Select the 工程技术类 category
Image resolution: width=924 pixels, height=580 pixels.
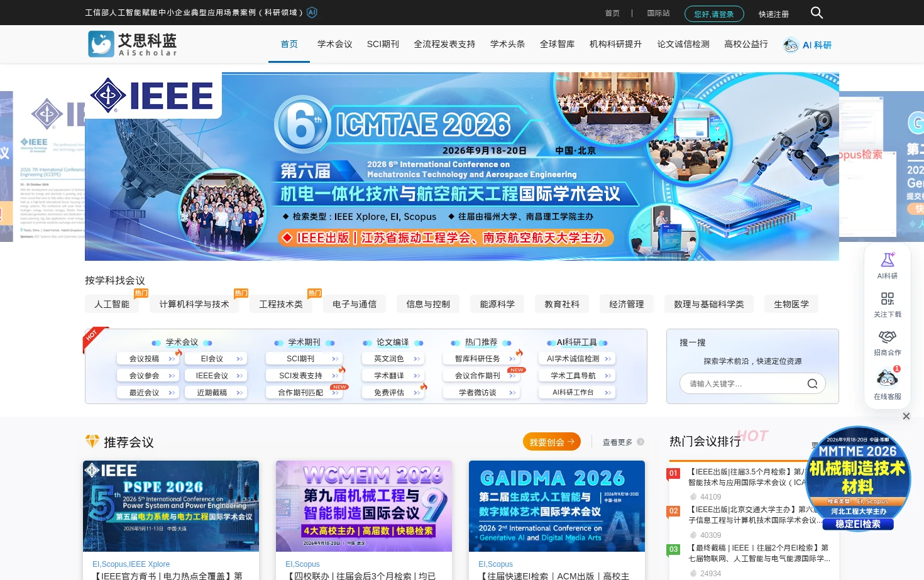click(x=281, y=304)
